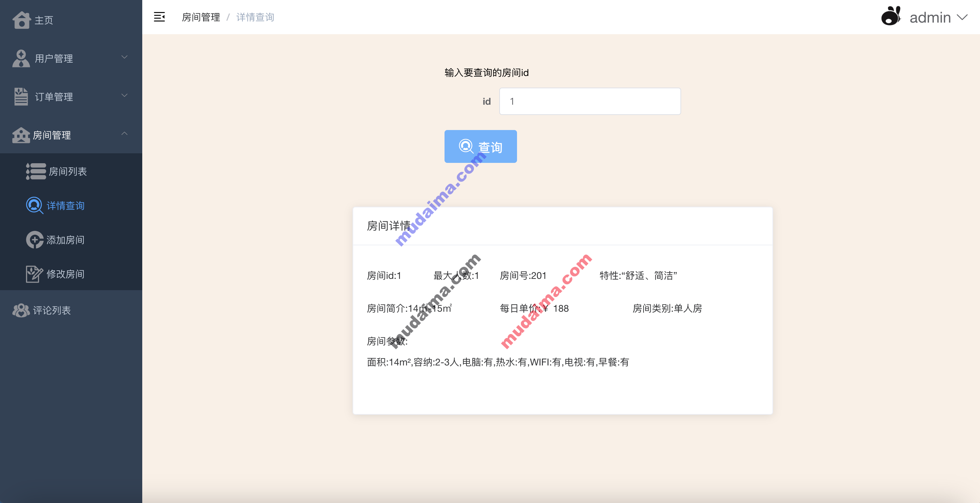This screenshot has height=503, width=980.
Task: Click the 房间参数: label
Action: pos(387,341)
